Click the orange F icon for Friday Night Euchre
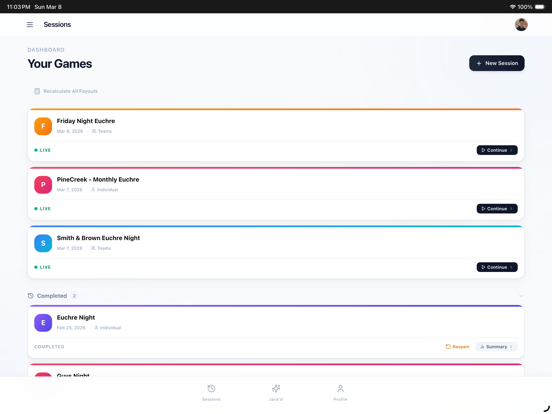The image size is (552, 414). pyautogui.click(x=43, y=126)
